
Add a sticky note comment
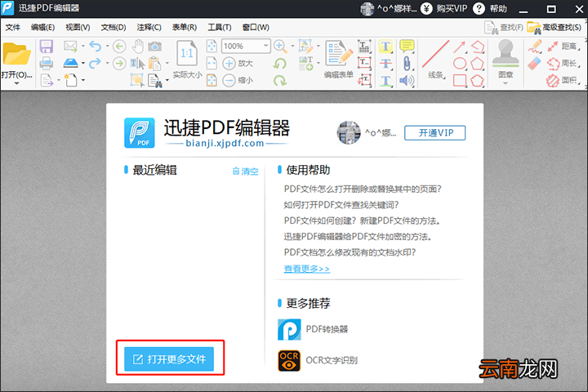[407, 47]
